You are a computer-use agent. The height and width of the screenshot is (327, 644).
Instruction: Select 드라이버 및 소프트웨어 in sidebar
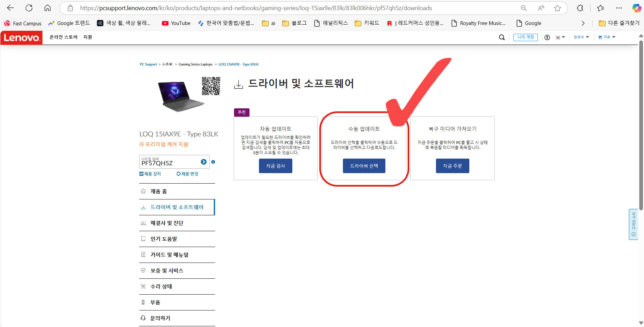point(177,207)
